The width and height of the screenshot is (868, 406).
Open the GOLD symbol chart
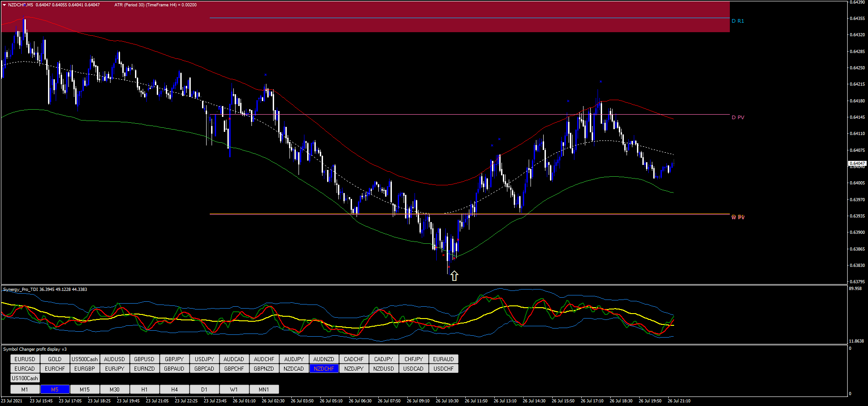(x=55, y=359)
